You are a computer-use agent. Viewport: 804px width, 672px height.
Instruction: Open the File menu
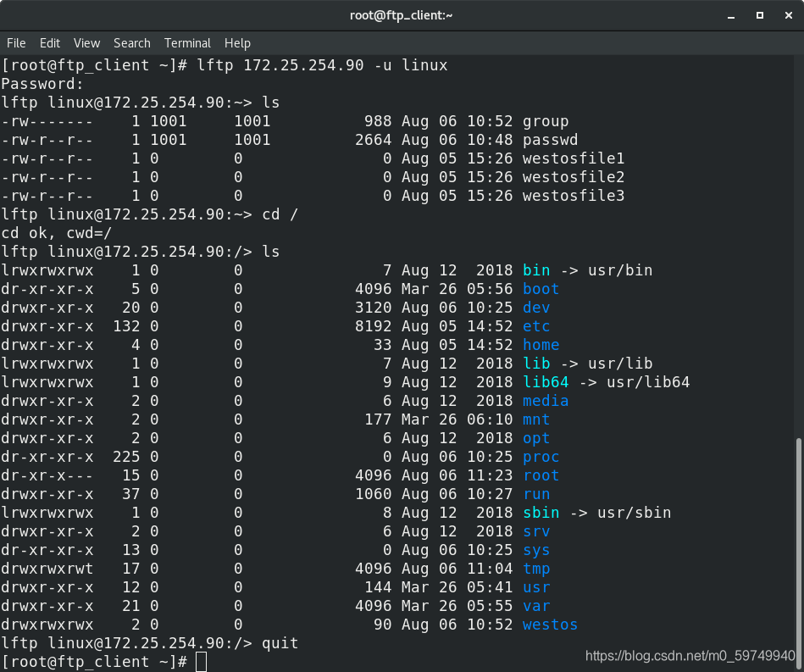point(16,43)
